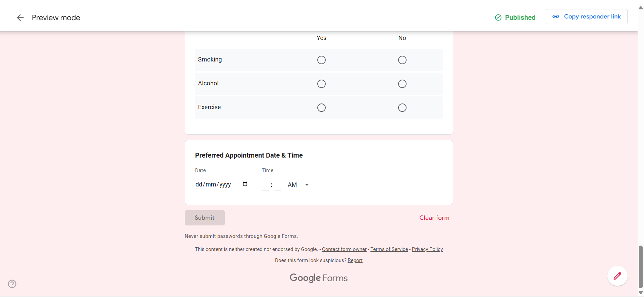Select Yes for Exercise
The image size is (644, 297).
click(321, 108)
